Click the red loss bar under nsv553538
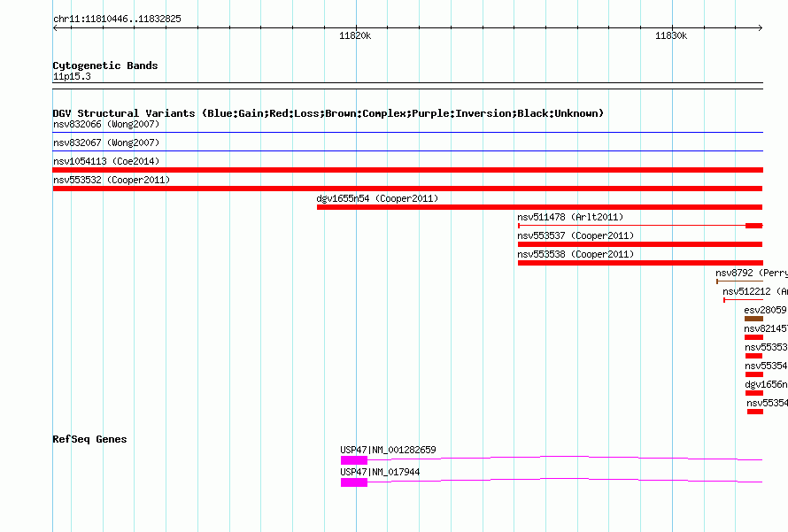 pos(640,263)
